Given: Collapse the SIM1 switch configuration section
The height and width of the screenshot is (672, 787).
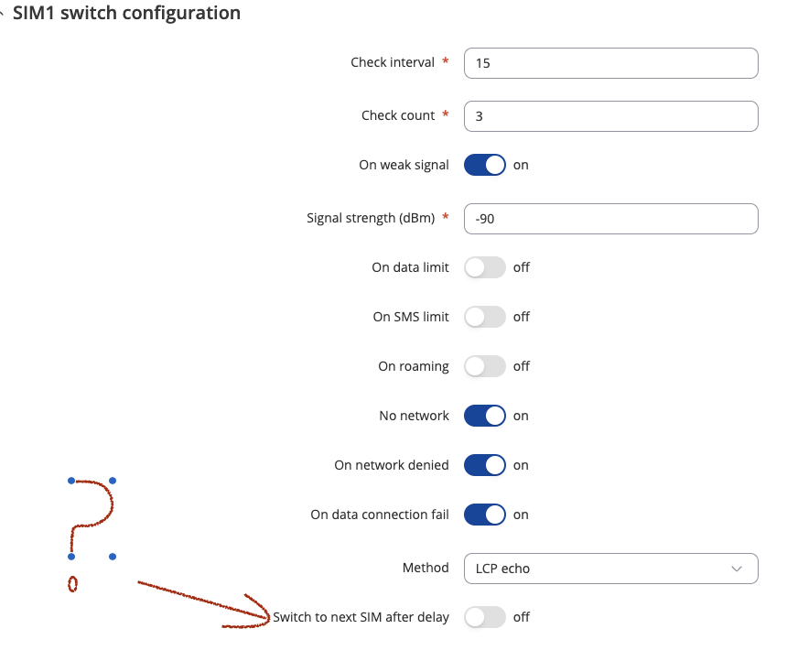Looking at the screenshot, I should pyautogui.click(x=2, y=14).
